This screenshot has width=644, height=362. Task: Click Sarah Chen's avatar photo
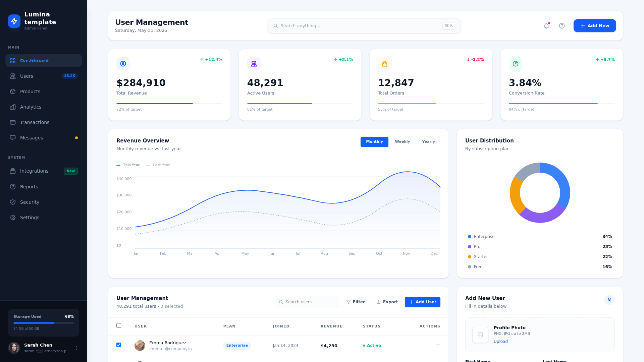[14, 348]
